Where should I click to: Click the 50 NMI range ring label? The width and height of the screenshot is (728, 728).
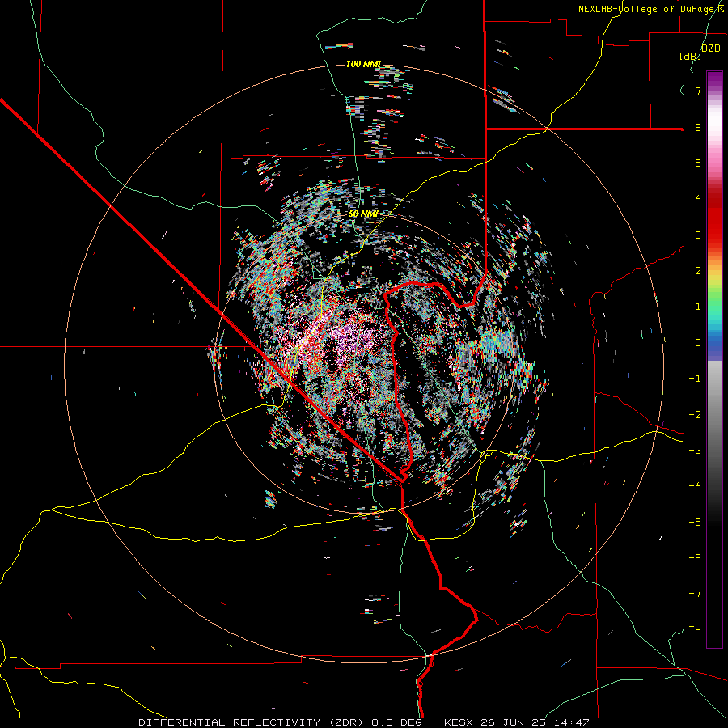click(363, 214)
